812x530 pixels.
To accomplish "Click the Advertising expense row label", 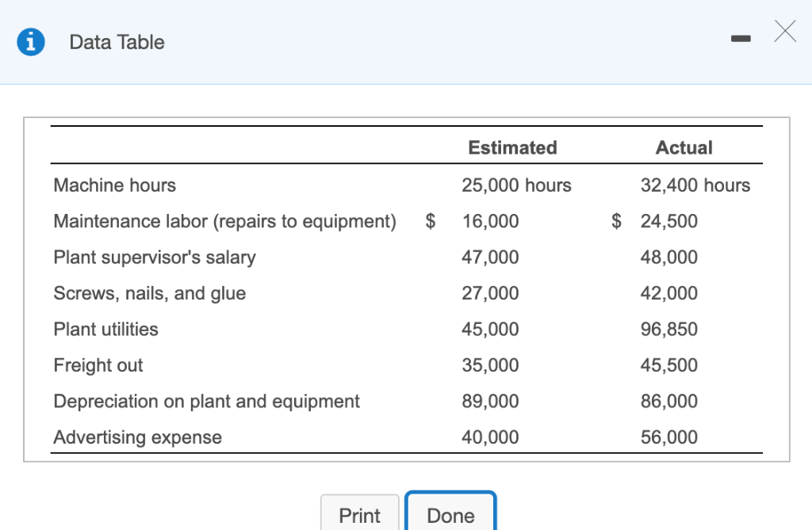I will 138,438.
